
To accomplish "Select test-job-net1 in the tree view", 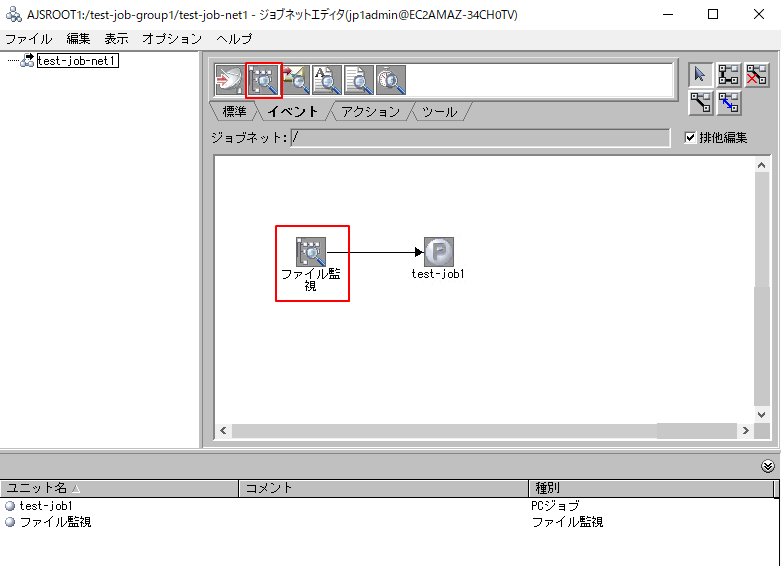I will (78, 61).
